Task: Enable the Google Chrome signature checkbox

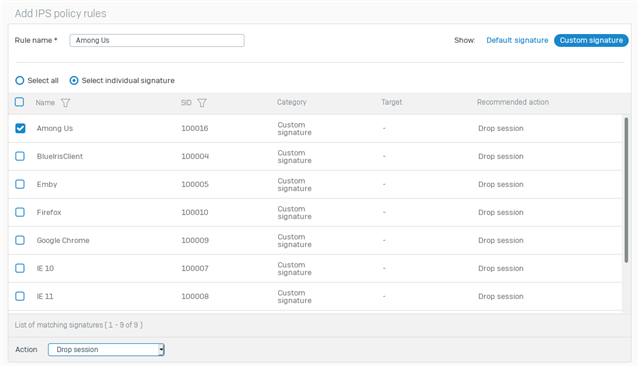Action: click(20, 240)
